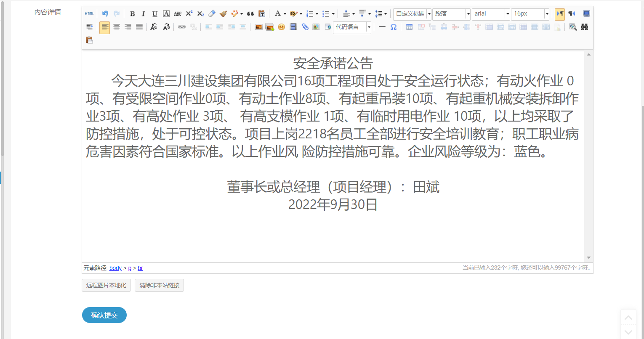Indent the first line of the paragraph
This screenshot has height=339, width=644.
(x=89, y=27)
